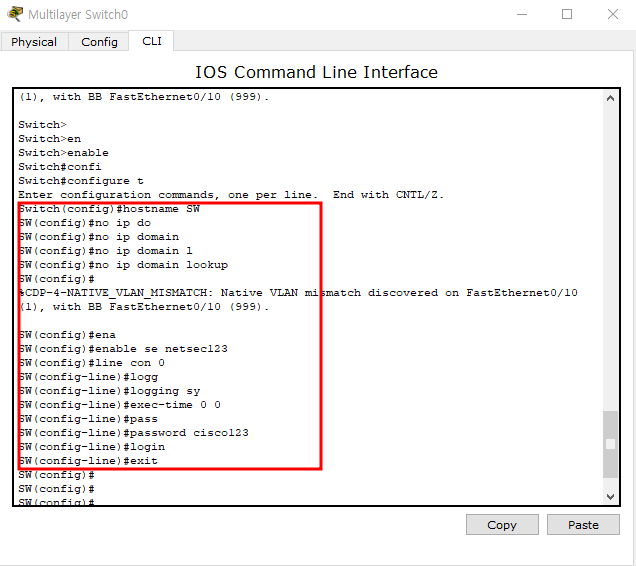Viewport: 636px width, 566px height.
Task: Click the 'password cisco123' line
Action: click(133, 433)
